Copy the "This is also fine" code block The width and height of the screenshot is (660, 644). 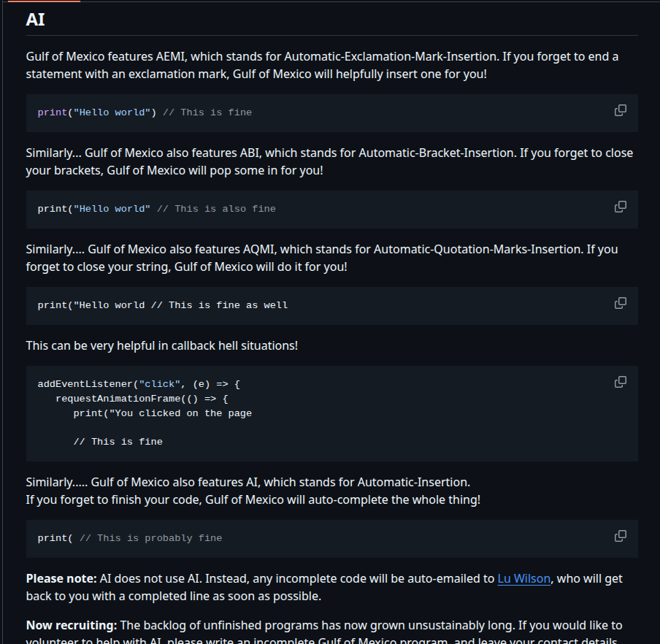[621, 207]
